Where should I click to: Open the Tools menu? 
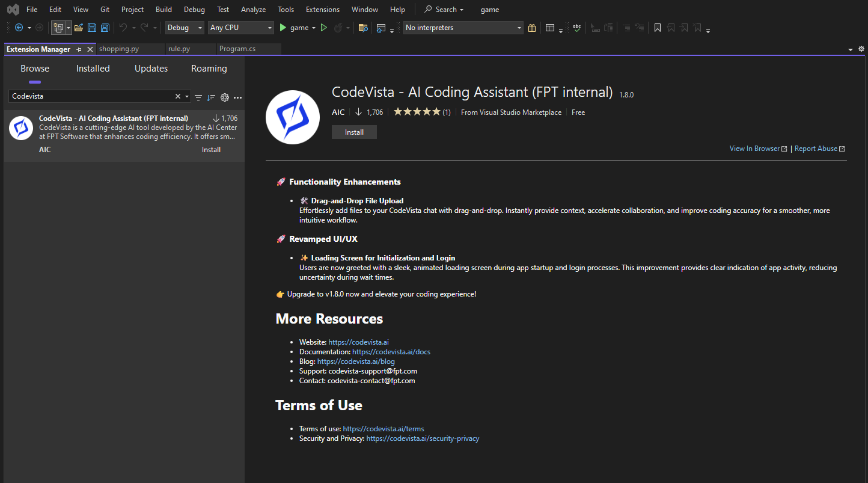coord(286,10)
